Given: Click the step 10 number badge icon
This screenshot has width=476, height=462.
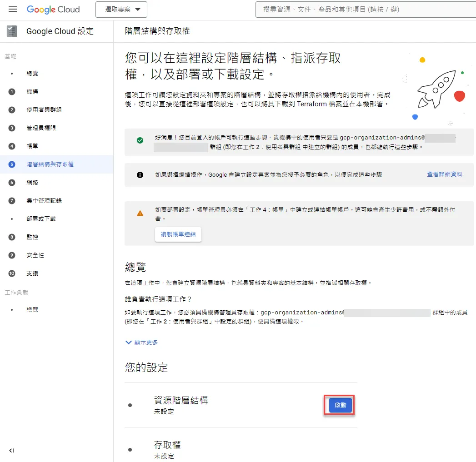Looking at the screenshot, I should click(12, 273).
